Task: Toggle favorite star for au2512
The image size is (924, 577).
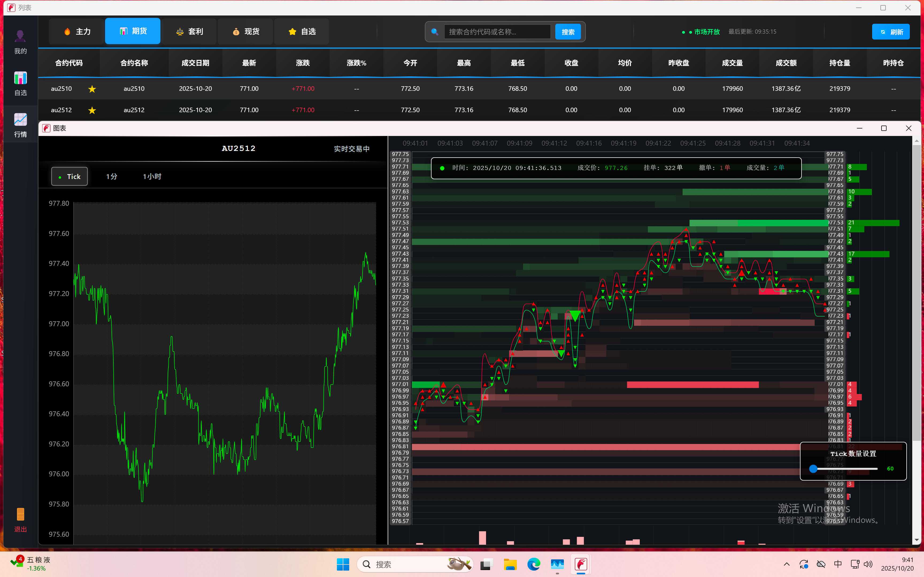Action: pos(92,110)
